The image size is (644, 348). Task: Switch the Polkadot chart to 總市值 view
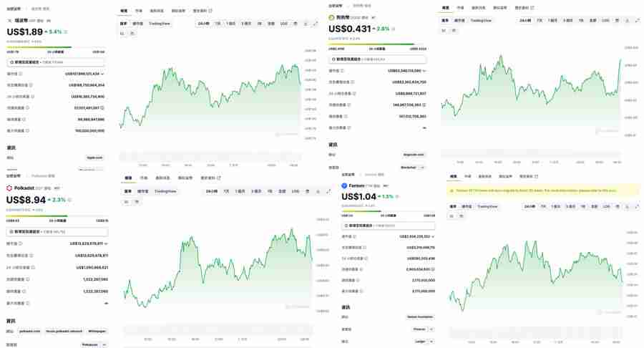[x=142, y=191]
